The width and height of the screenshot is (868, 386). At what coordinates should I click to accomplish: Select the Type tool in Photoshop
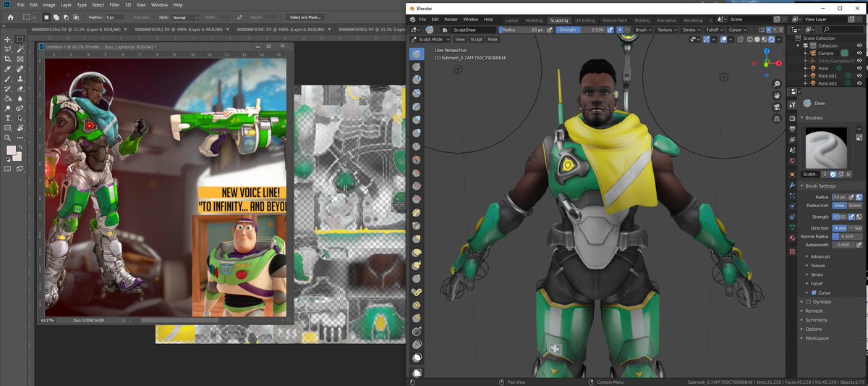click(x=8, y=118)
